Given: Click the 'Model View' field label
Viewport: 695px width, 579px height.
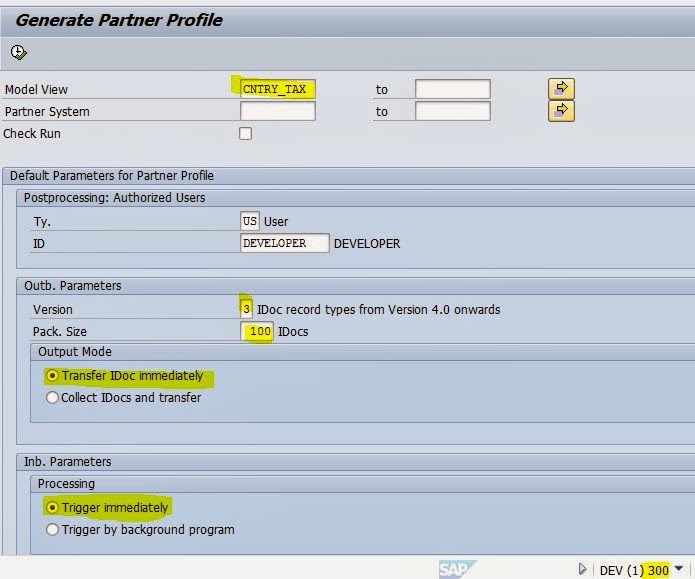Looking at the screenshot, I should 36,90.
